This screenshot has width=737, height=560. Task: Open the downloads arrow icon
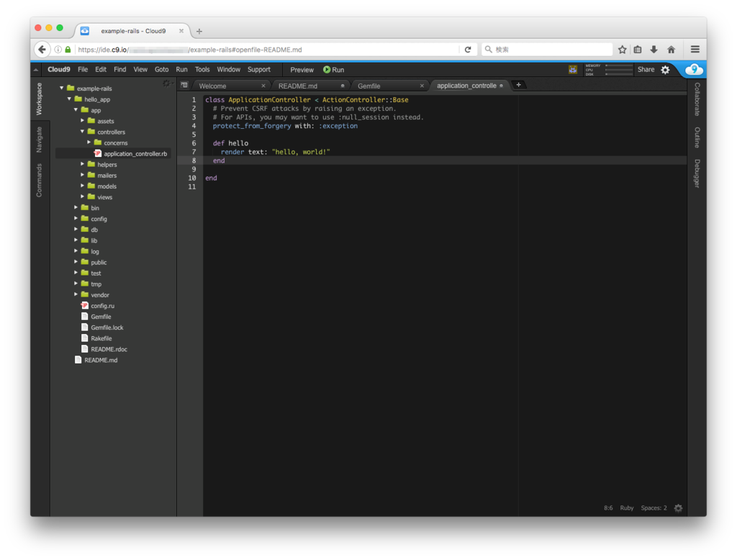(654, 50)
